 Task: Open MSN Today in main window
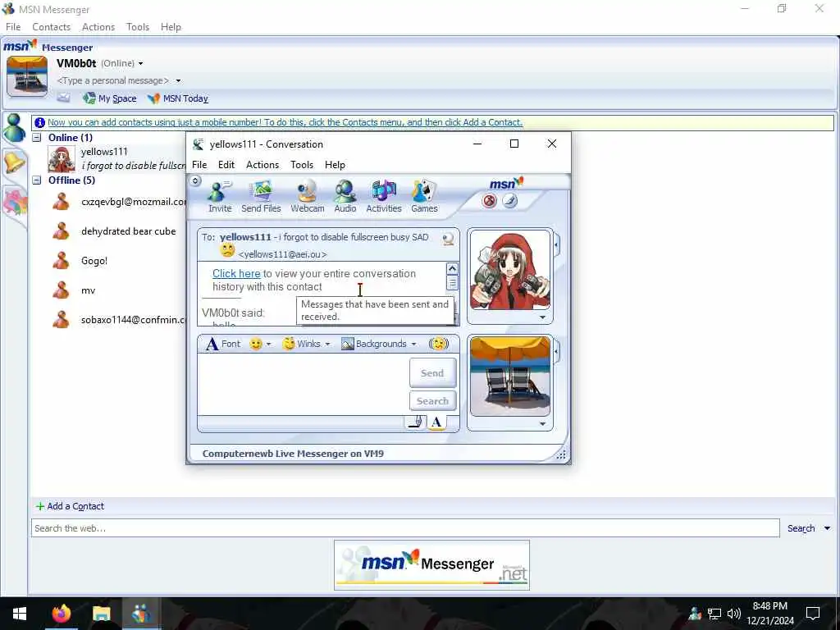coord(178,98)
